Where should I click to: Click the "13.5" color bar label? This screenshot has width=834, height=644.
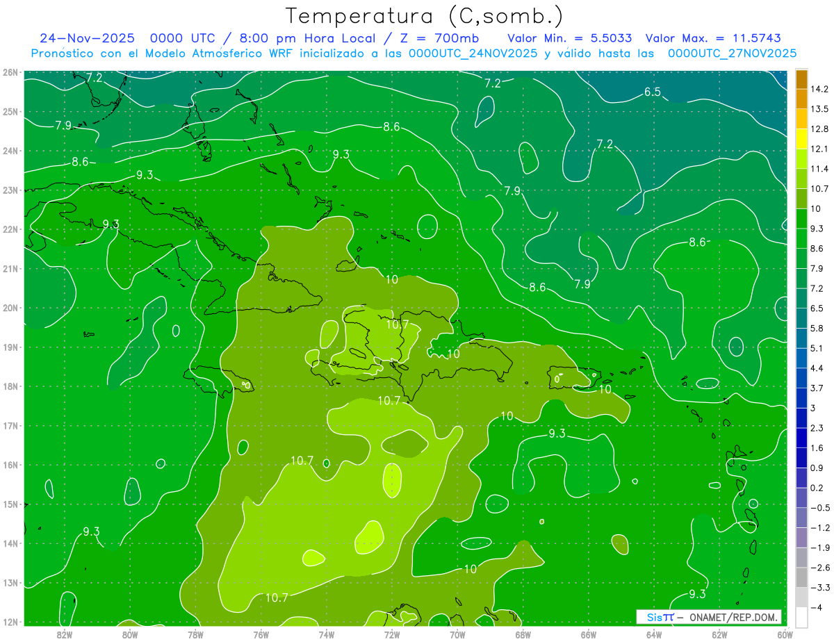click(x=821, y=109)
